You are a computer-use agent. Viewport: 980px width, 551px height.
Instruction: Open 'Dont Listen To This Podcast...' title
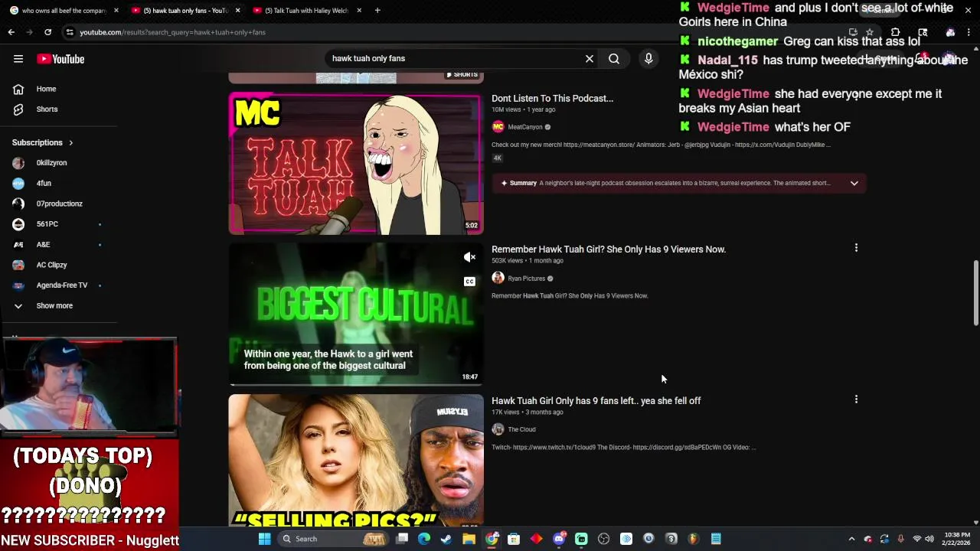coord(552,98)
